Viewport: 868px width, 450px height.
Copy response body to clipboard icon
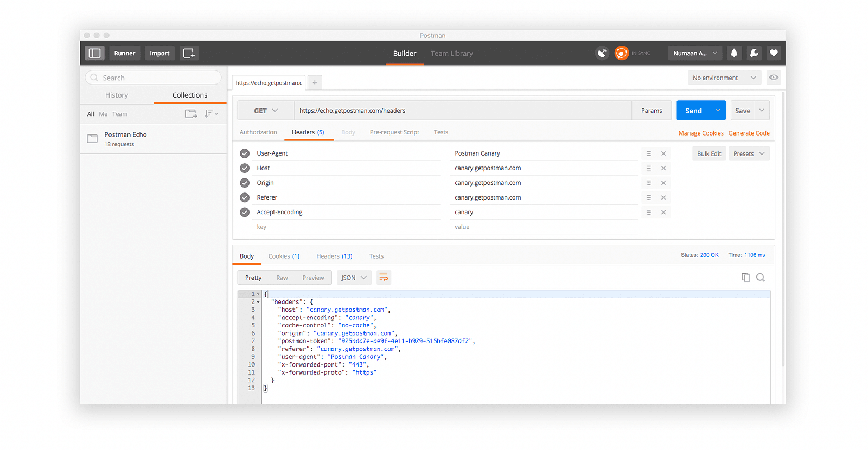coord(746,277)
